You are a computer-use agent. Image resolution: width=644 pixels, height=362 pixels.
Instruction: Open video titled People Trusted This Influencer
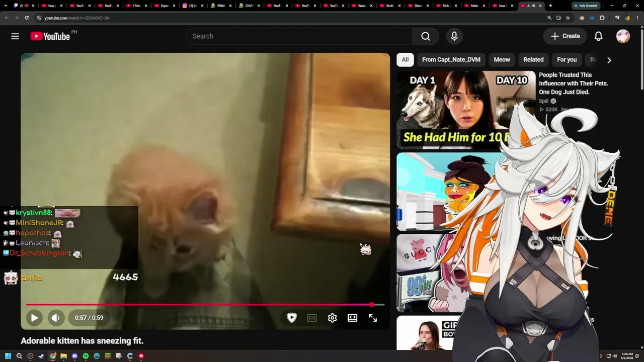click(574, 83)
